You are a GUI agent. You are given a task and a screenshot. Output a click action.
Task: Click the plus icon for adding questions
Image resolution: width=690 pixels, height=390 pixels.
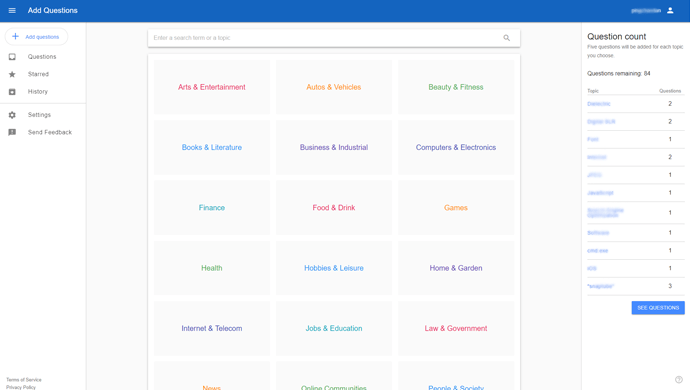[15, 37]
